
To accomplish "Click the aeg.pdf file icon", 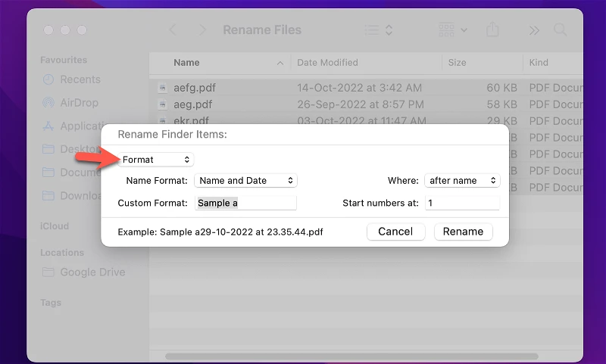I will 163,104.
